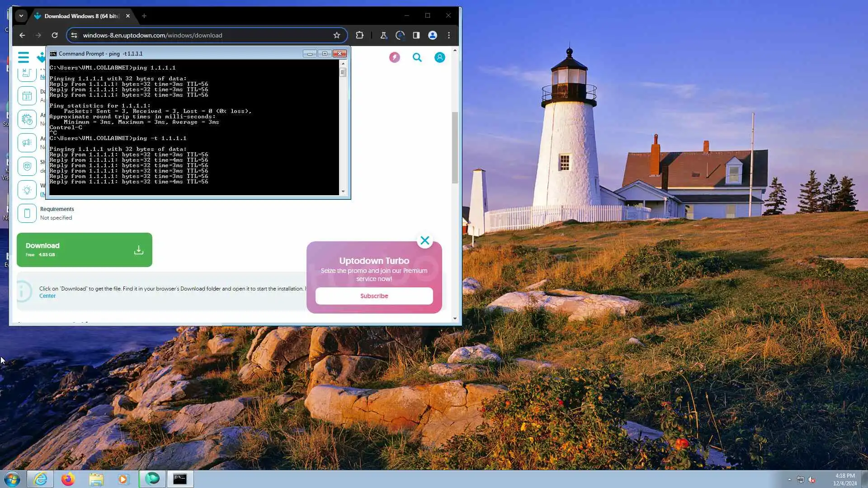Open the browser Extensions puzzle icon
Image resolution: width=868 pixels, height=488 pixels.
(359, 35)
